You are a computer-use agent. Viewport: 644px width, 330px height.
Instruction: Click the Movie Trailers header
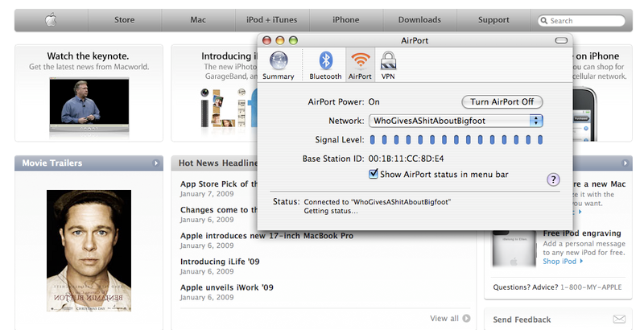coord(89,163)
